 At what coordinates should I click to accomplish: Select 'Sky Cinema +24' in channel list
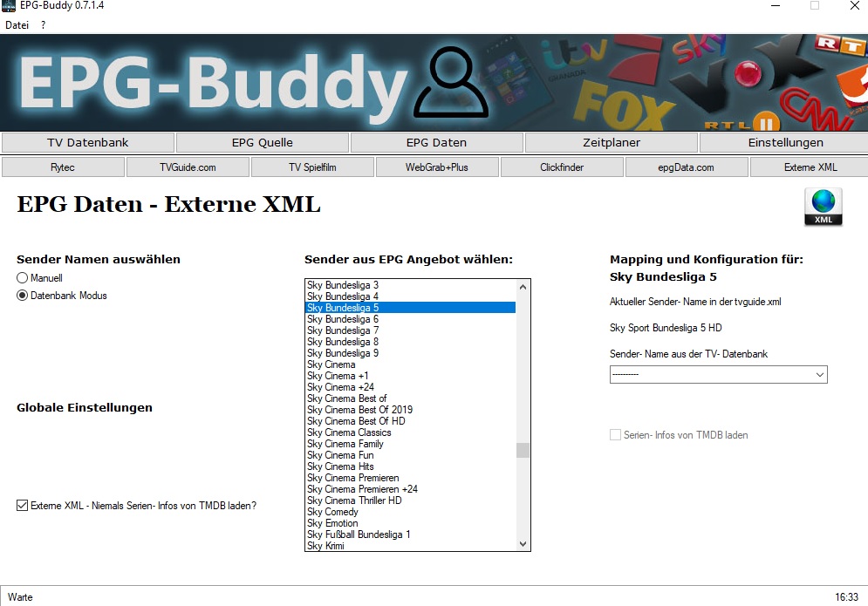411,387
